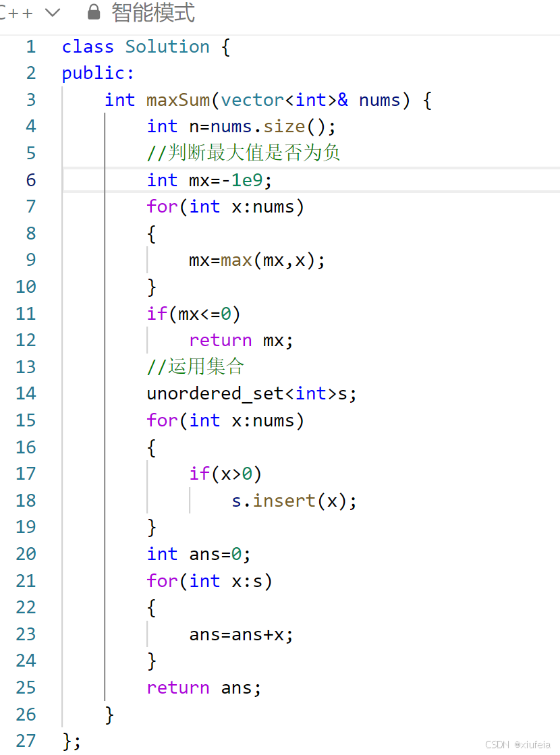Viewport: 560px width, 755px height.
Task: Click 'int mx=-1e9;' on line 6
Action: [x=209, y=180]
